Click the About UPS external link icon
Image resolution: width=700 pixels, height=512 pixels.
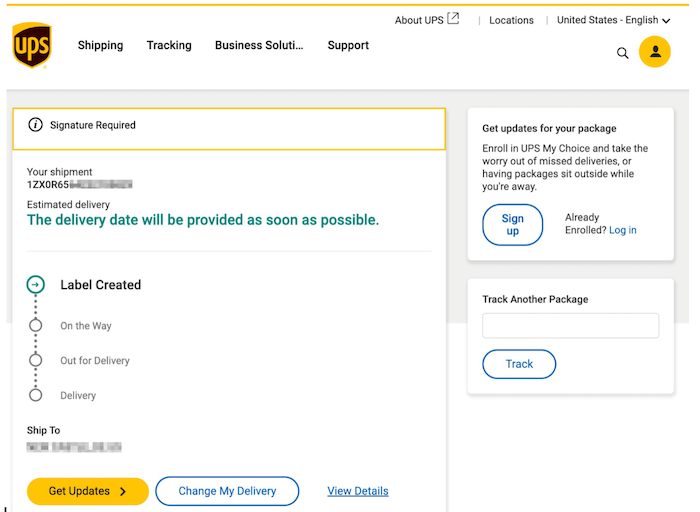pos(453,19)
